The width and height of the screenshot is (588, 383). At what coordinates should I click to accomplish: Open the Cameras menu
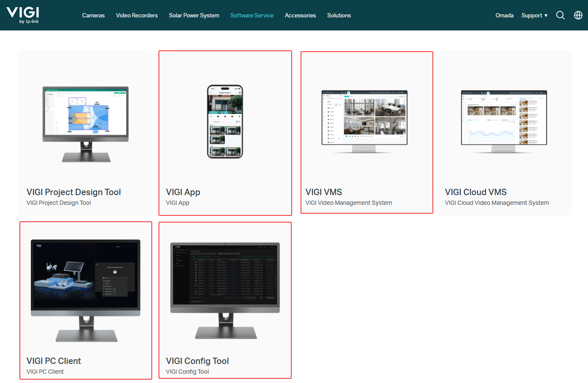pos(93,15)
